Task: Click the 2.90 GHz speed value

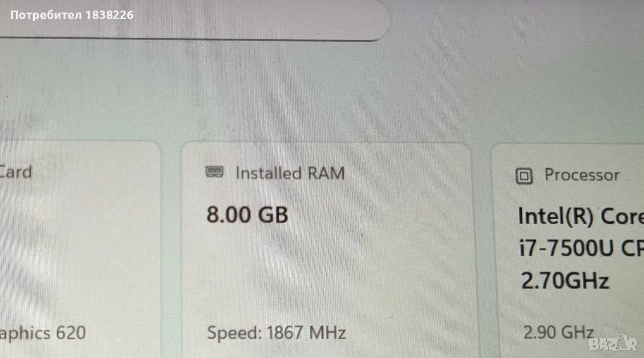Action: click(x=559, y=333)
